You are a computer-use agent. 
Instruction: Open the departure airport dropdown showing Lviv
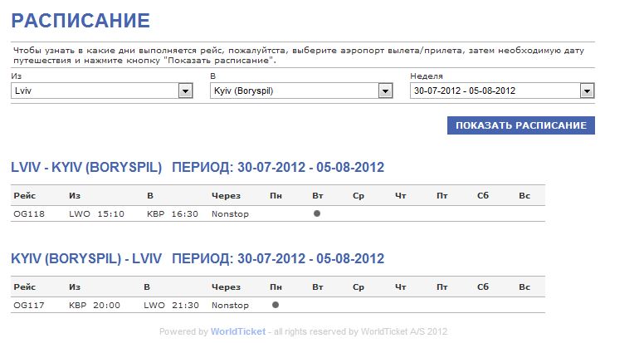click(186, 91)
